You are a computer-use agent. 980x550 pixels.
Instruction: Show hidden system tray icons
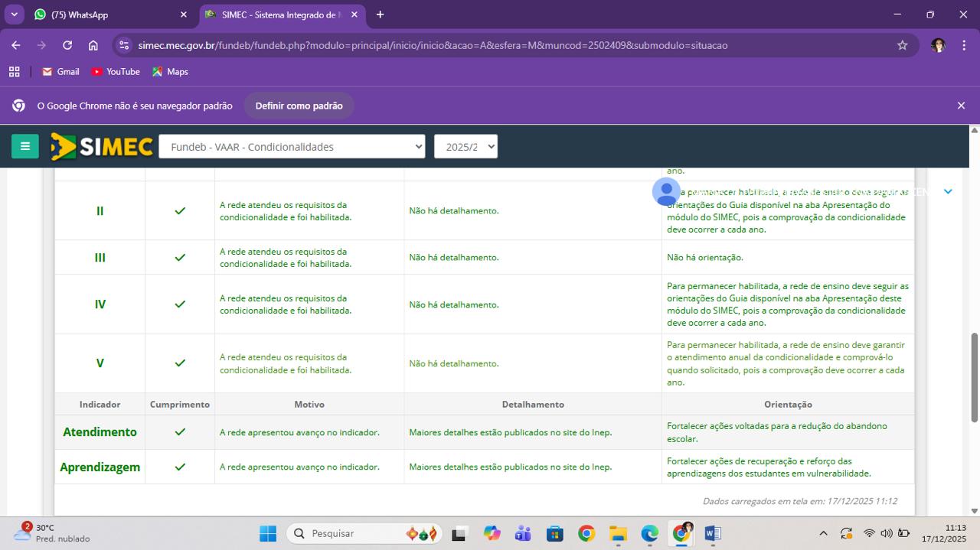[823, 533]
